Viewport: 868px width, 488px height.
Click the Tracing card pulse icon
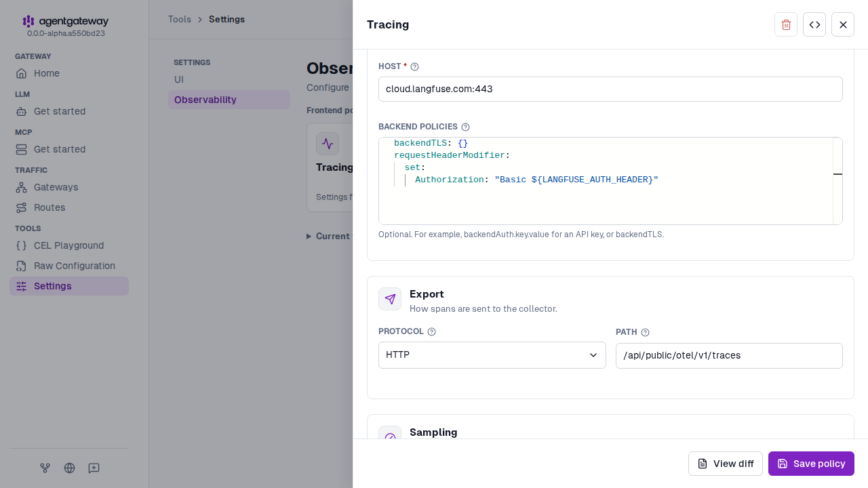click(x=328, y=144)
